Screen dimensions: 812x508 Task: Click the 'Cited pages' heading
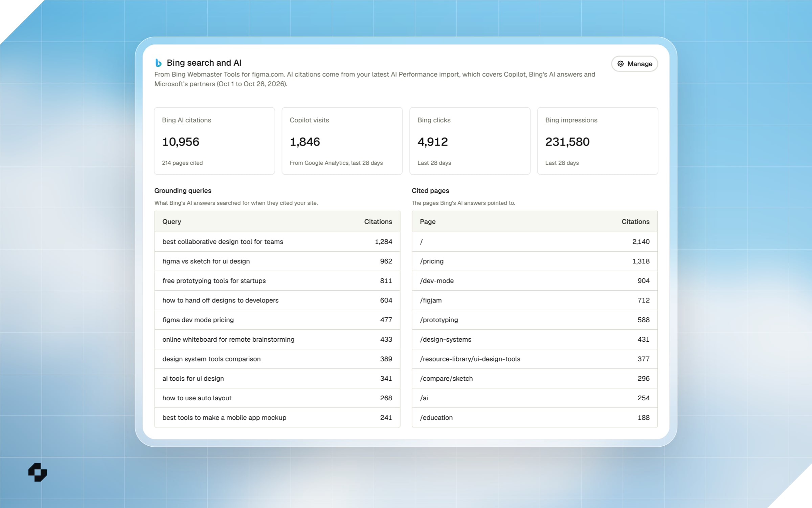(x=430, y=191)
